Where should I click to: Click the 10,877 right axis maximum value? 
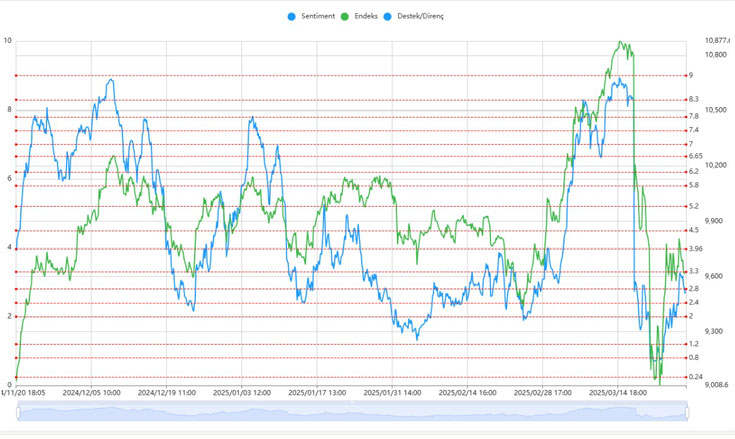click(x=717, y=40)
